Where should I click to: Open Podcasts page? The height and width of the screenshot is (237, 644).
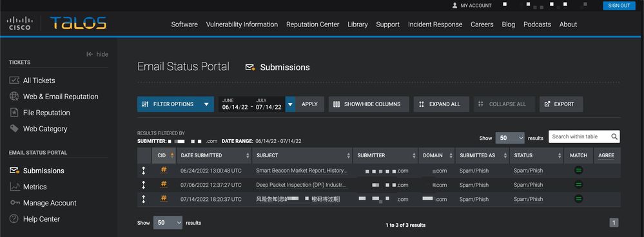point(537,24)
